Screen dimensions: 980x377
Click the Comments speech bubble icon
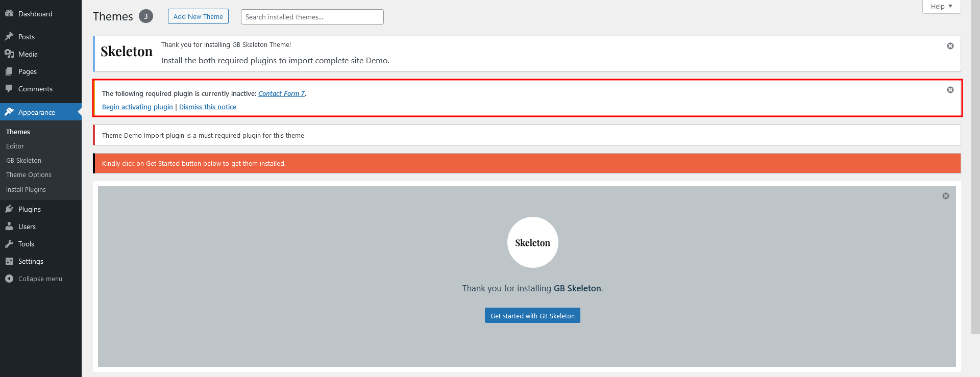point(9,89)
